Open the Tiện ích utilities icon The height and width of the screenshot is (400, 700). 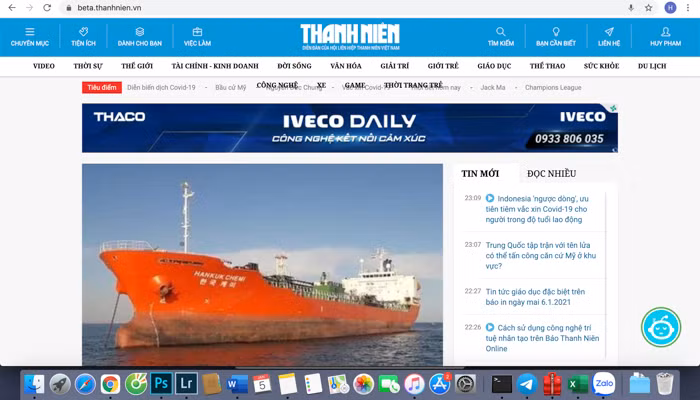83,37
